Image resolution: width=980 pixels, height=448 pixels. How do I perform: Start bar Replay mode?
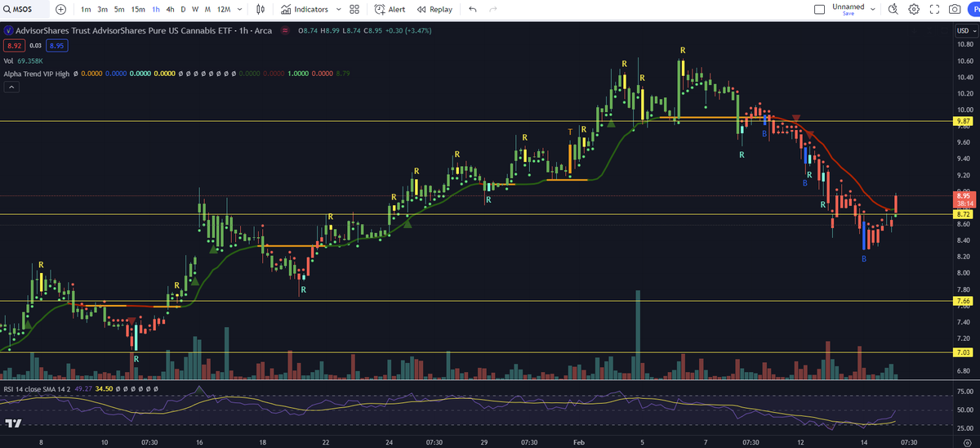point(434,9)
